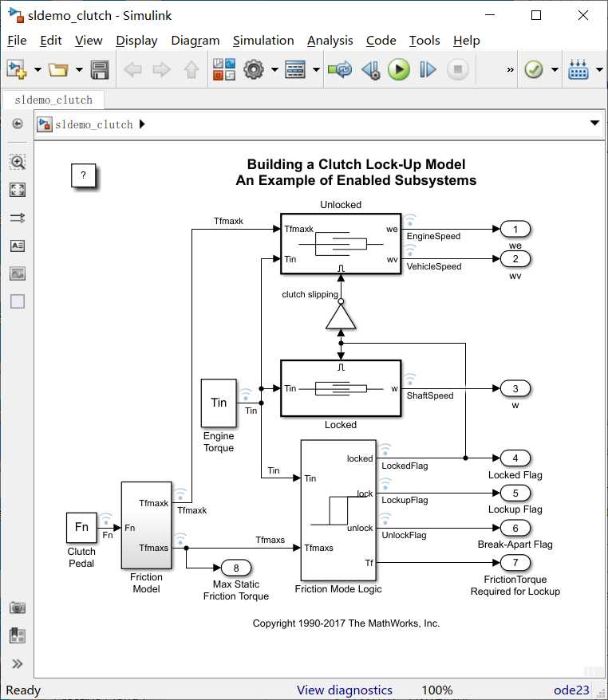Select the Friction Mode Logic block
Viewport: 608px width, 700px height.
tap(338, 509)
